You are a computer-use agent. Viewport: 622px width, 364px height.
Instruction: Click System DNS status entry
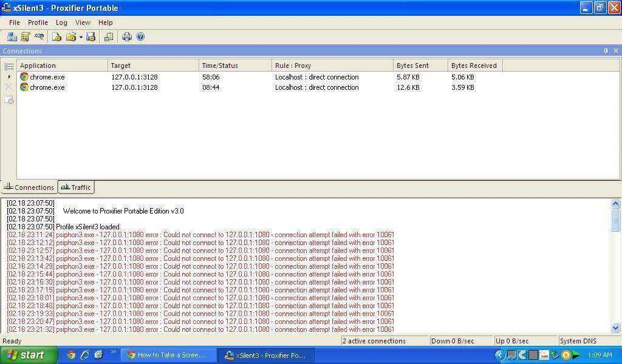point(589,341)
